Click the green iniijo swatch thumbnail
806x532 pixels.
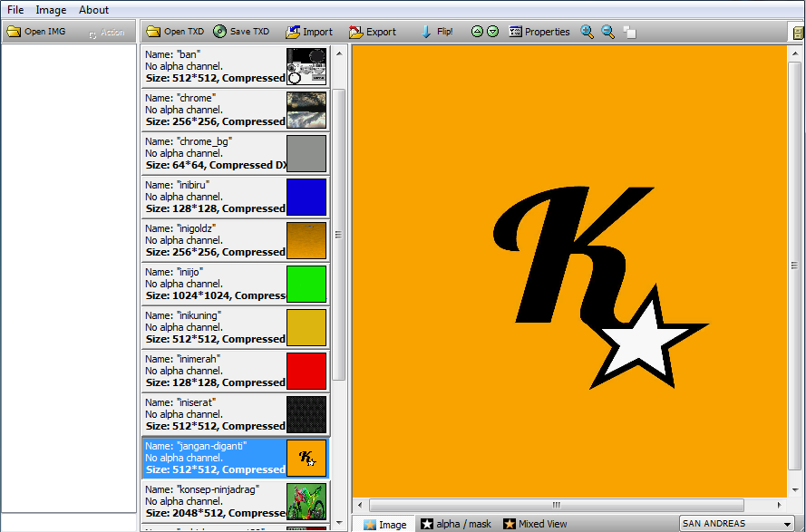coord(306,284)
